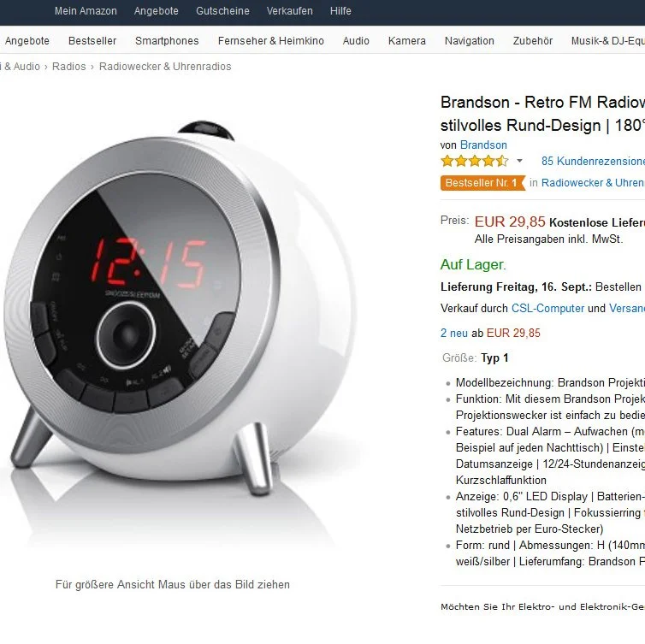Open 85 Kundenrezensionen reviews link

593,161
